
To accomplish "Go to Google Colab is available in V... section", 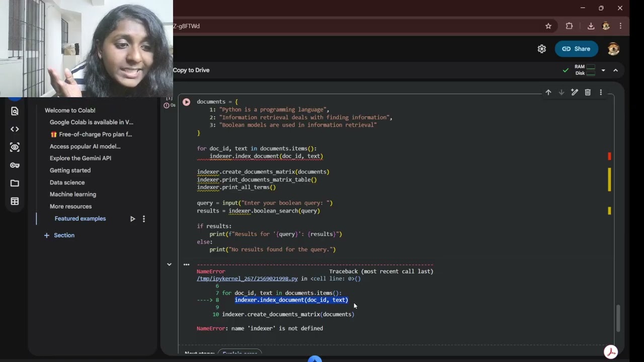I will (92, 122).
